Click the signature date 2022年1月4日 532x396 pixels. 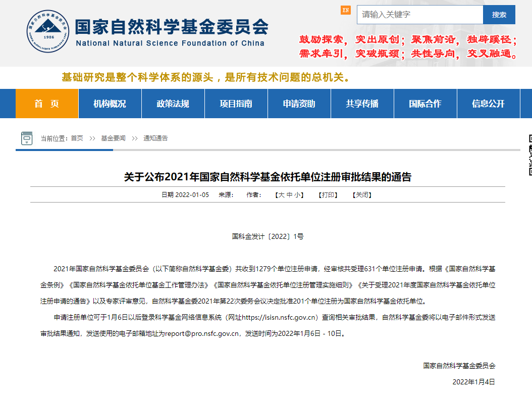[x=473, y=382]
